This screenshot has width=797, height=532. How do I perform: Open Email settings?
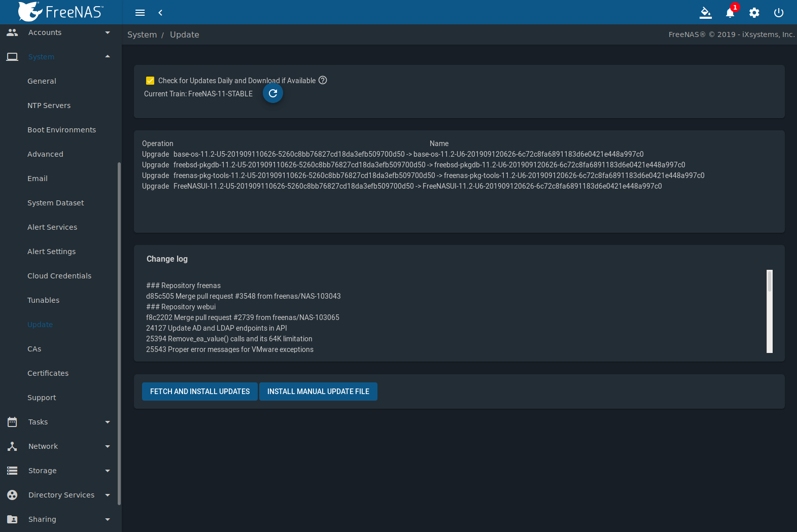tap(38, 179)
